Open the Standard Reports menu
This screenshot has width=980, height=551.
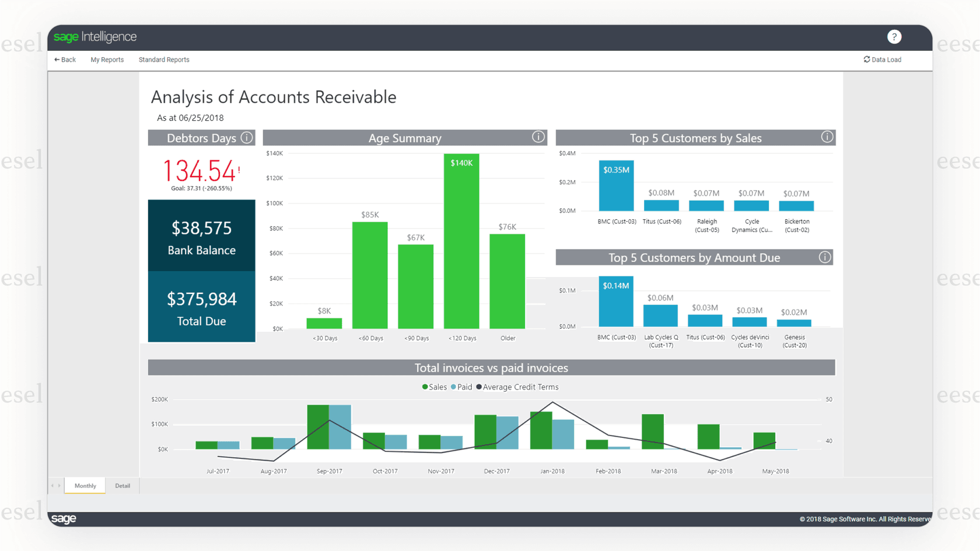[x=164, y=59]
